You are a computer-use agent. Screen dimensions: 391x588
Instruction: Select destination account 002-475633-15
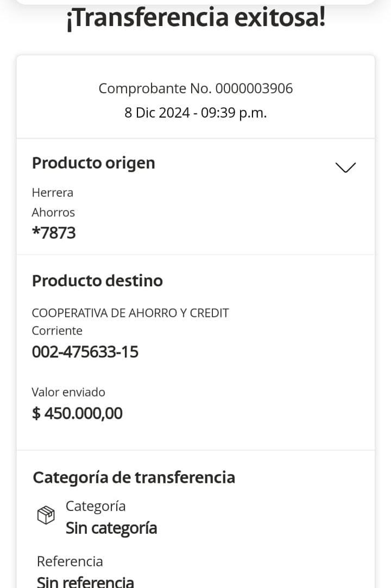click(x=85, y=352)
